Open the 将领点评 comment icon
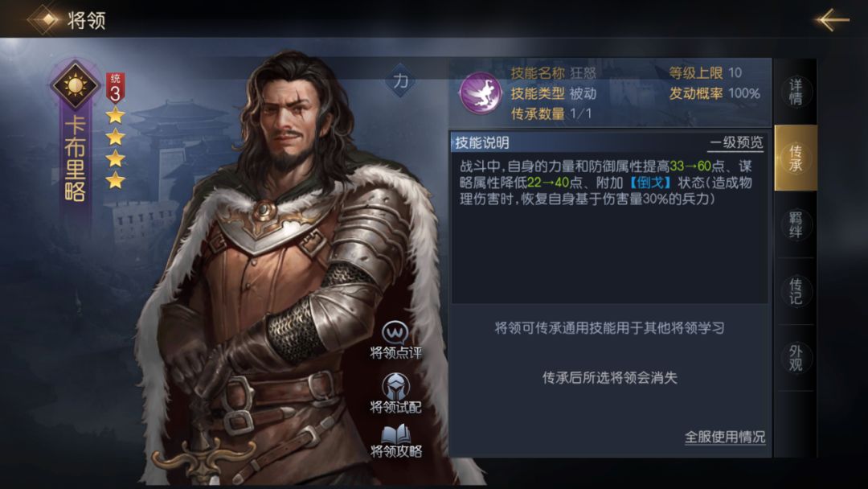868x489 pixels. (395, 333)
